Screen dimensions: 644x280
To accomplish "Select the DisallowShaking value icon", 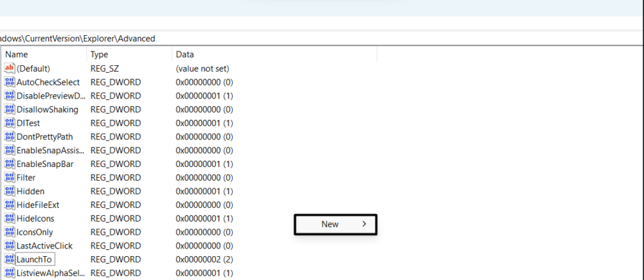I will click(9, 110).
